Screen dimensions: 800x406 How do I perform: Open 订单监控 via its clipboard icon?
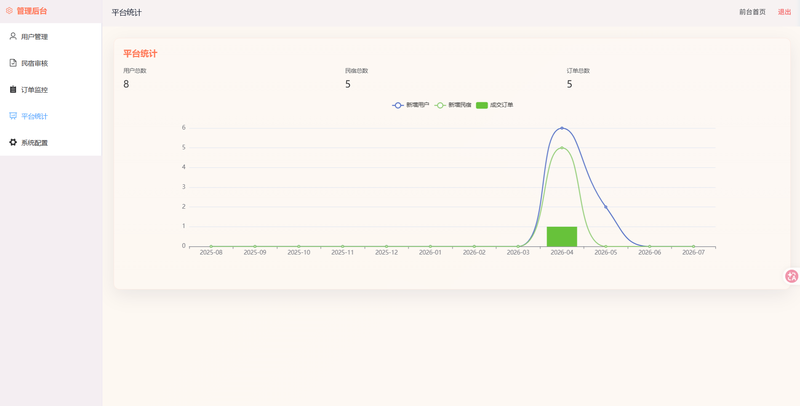pos(13,89)
